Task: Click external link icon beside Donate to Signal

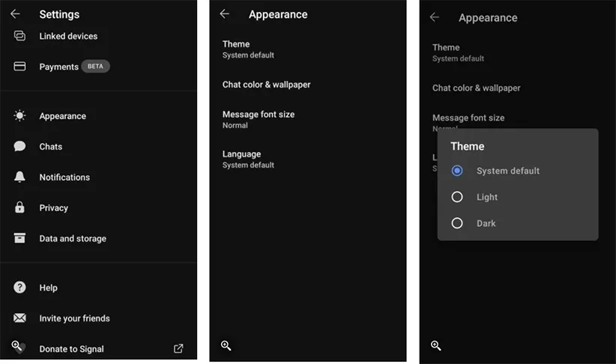Action: [x=178, y=349]
